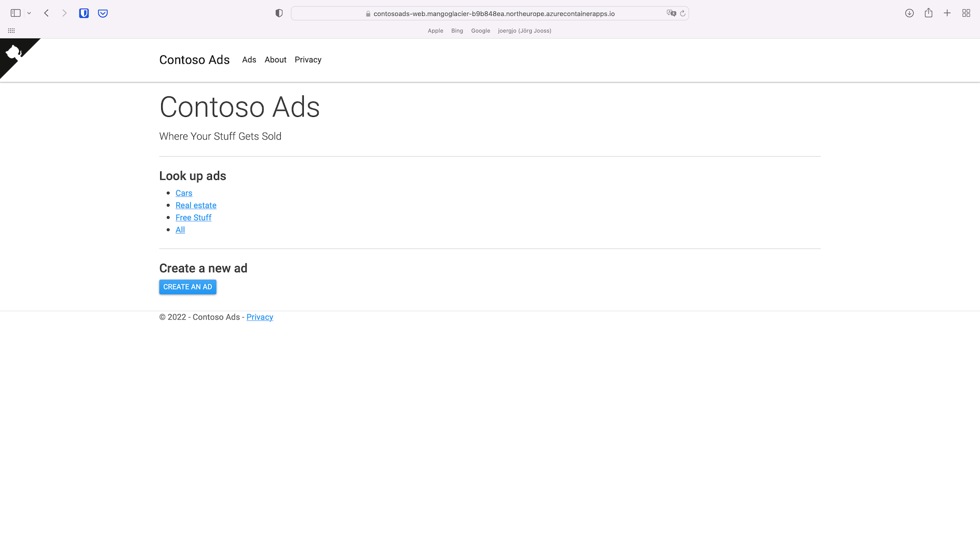Expand the sidebar tab group dropdown chevron
This screenshot has height=551, width=980.
(29, 13)
